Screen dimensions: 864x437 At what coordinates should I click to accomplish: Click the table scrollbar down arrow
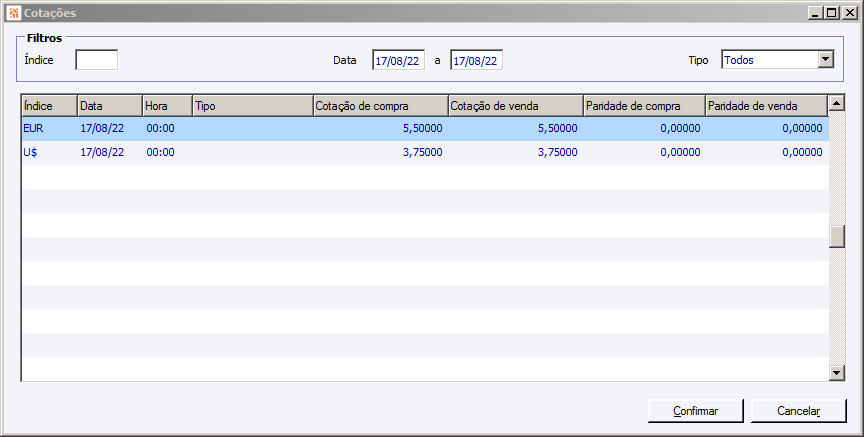[836, 373]
